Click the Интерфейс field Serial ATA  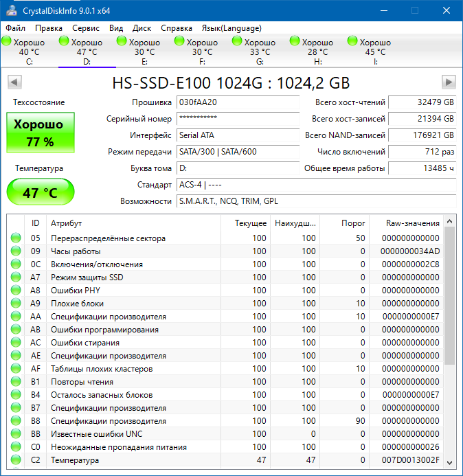238,135
